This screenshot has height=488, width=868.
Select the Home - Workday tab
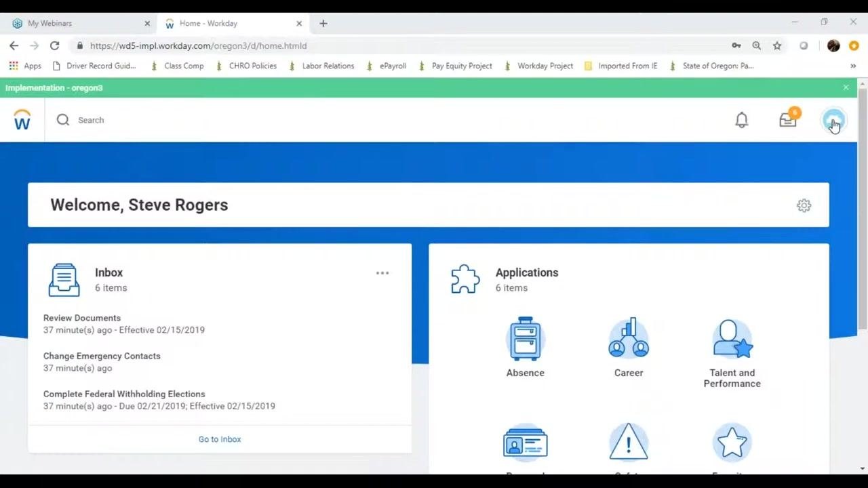(x=233, y=23)
